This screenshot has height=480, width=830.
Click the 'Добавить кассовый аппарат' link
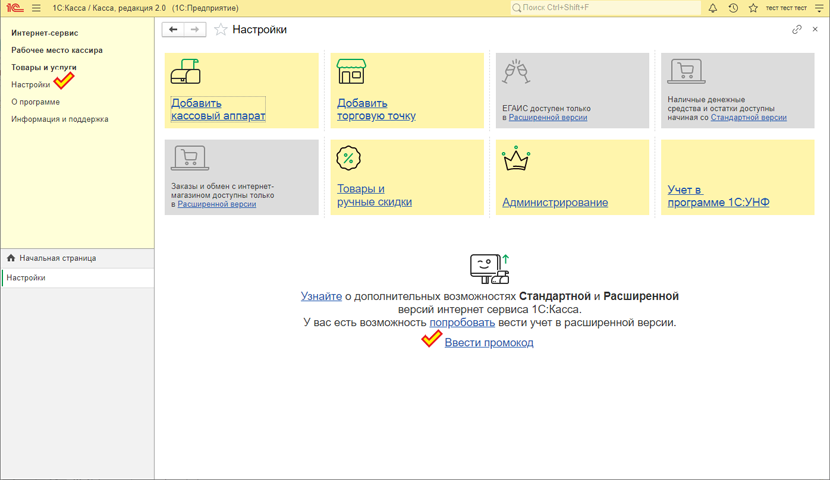218,109
